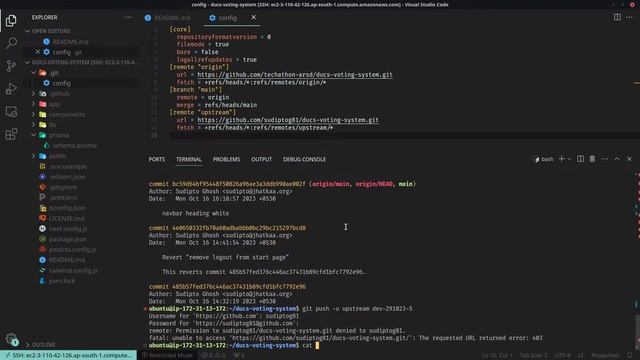Switch to the Terminal tab

click(189, 159)
